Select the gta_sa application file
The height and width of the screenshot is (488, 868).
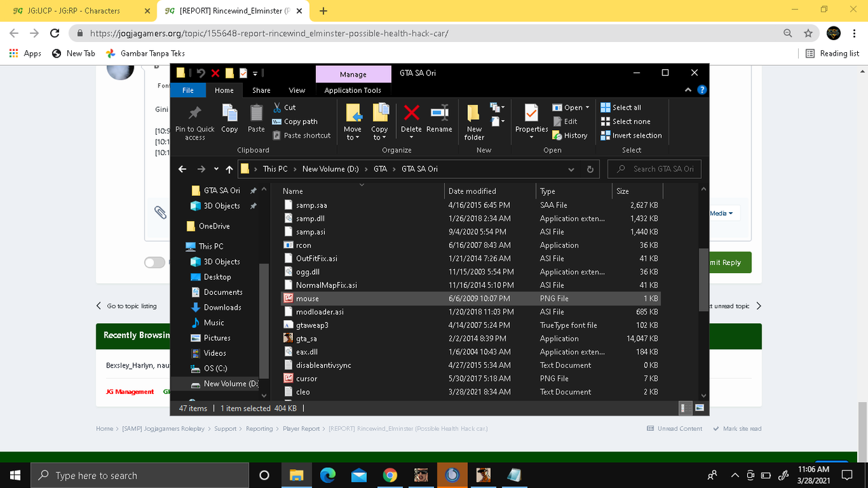point(469,338)
